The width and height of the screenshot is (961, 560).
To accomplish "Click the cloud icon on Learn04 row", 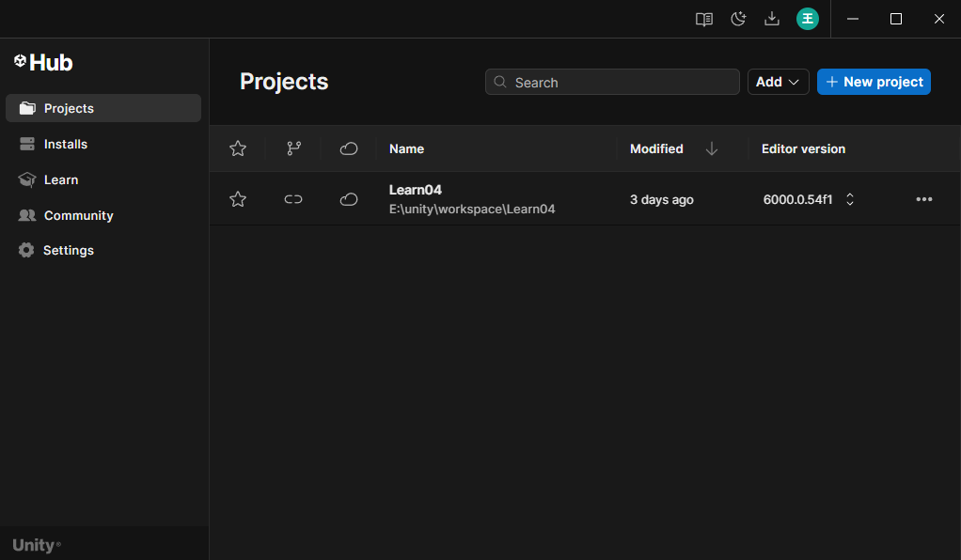I will click(349, 199).
